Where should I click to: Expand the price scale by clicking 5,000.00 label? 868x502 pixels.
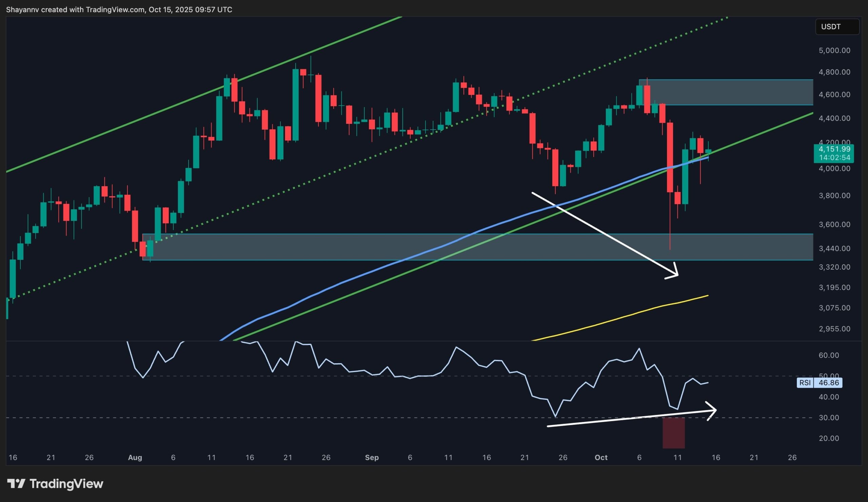pyautogui.click(x=834, y=50)
